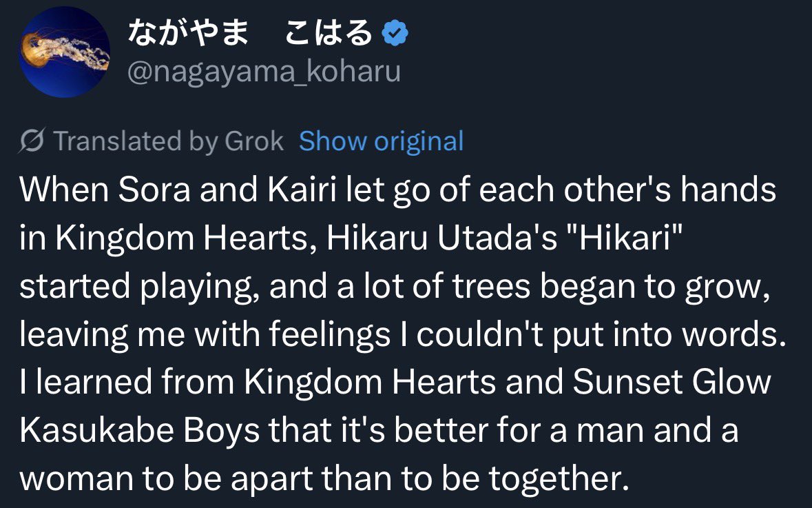The width and height of the screenshot is (812, 508).
Task: Click the blue verified badge
Action: pyautogui.click(x=395, y=32)
